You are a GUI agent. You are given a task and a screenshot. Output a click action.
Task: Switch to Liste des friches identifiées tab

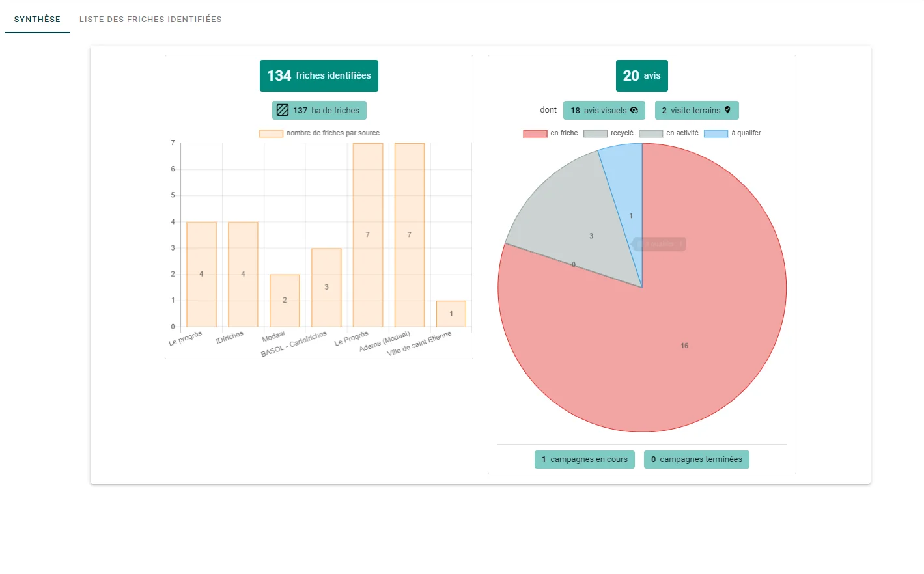coord(150,20)
